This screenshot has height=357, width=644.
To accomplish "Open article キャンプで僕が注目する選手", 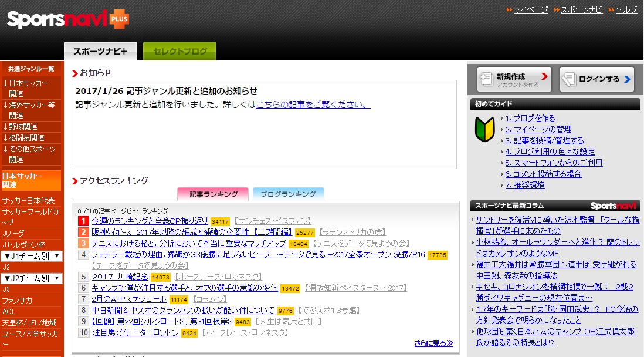I will [185, 288].
